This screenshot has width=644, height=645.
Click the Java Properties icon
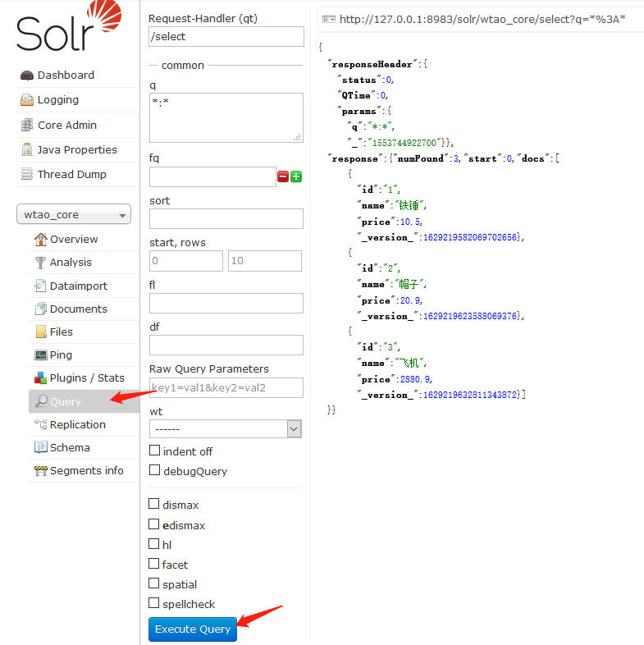(27, 149)
